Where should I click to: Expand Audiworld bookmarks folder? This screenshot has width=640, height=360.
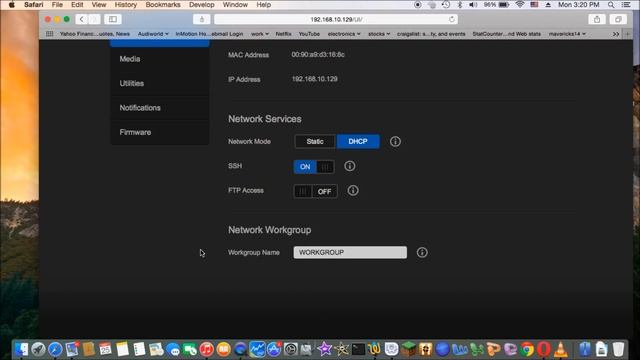pyautogui.click(x=153, y=34)
